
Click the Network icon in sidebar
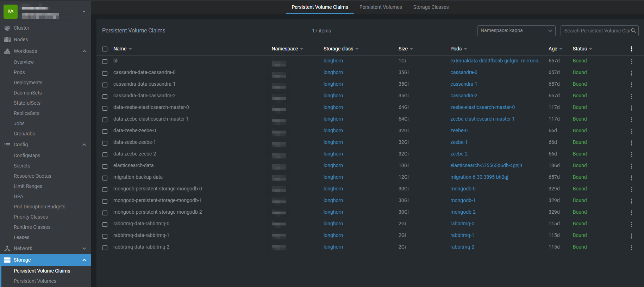[x=7, y=249]
